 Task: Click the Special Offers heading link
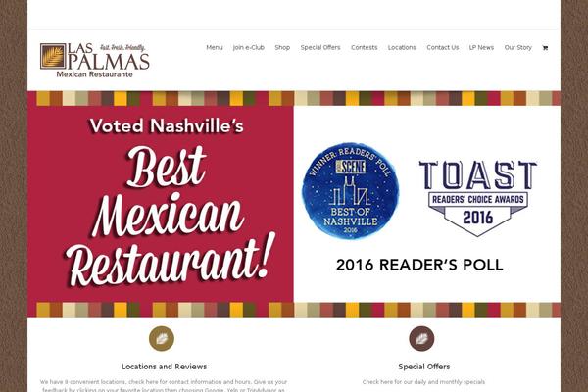[x=424, y=367]
